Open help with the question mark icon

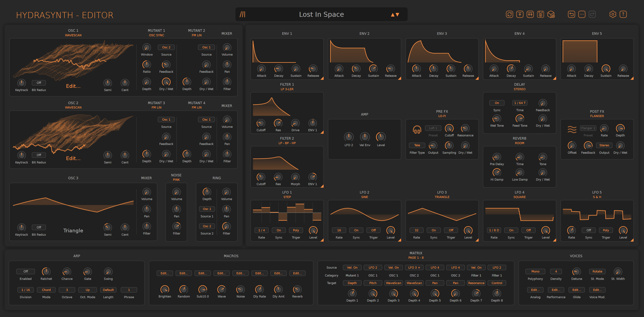tap(623, 14)
